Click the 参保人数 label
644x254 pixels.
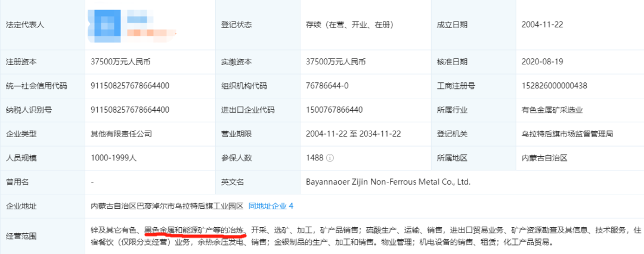tap(236, 158)
